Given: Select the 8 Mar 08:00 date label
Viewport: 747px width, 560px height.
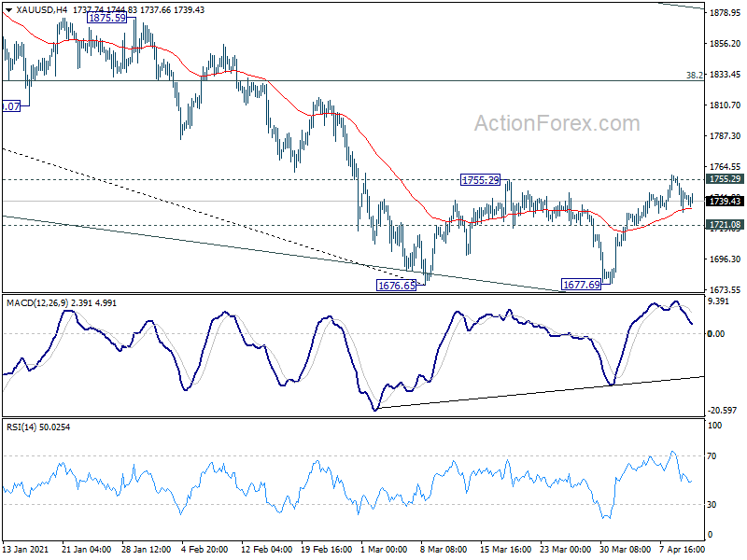Looking at the screenshot, I should click(x=444, y=549).
